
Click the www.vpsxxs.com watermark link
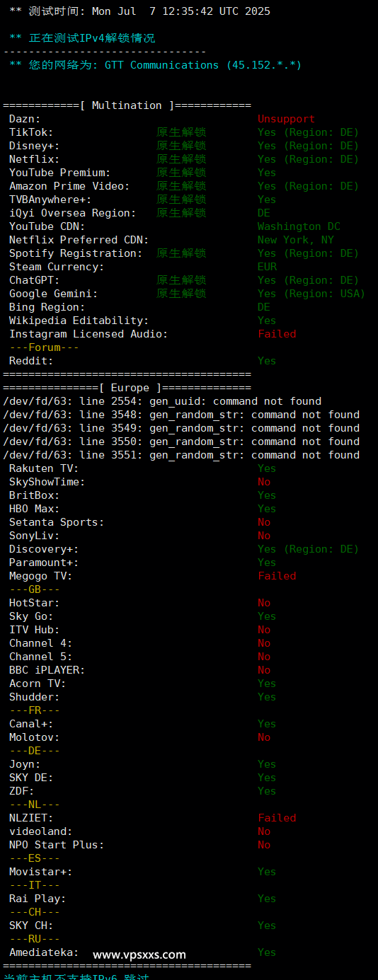[139, 955]
